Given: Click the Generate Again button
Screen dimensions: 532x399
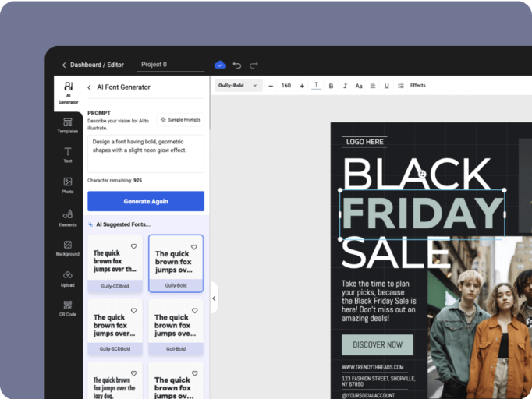Looking at the screenshot, I should (146, 201).
